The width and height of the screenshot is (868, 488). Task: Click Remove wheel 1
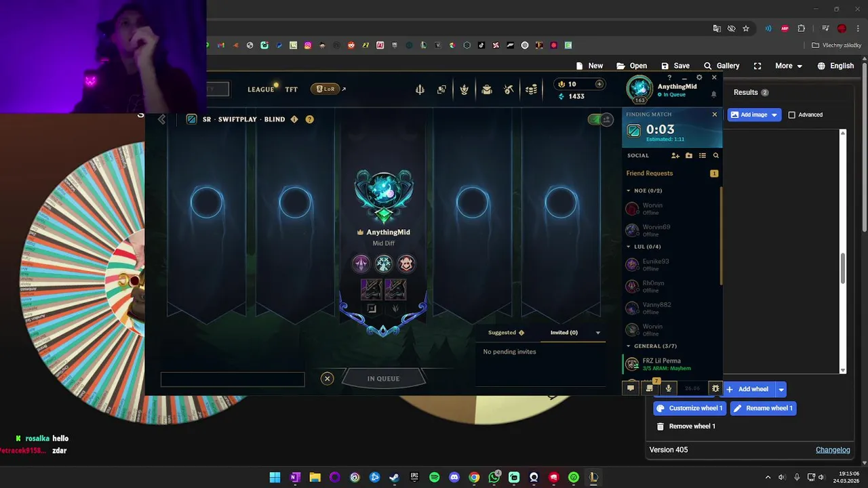pos(686,426)
